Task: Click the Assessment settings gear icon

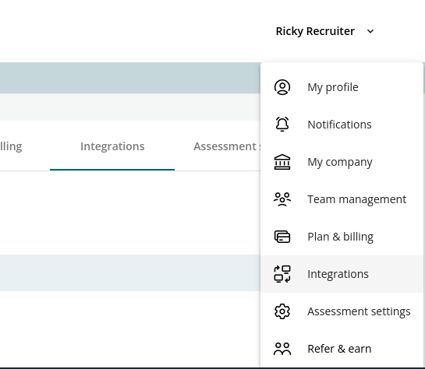Action: pos(282,311)
